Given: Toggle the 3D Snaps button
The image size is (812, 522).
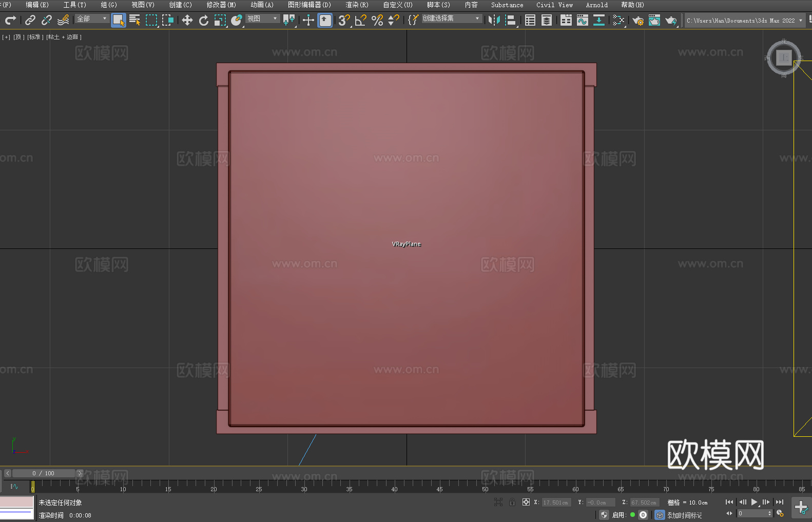Looking at the screenshot, I should pos(344,20).
